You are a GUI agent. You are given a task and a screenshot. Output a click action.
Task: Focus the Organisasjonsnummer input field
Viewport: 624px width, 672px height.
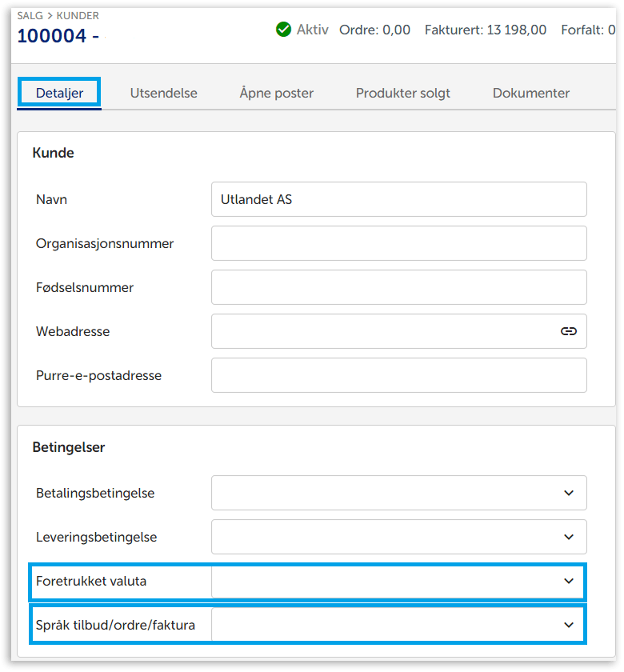click(x=398, y=243)
